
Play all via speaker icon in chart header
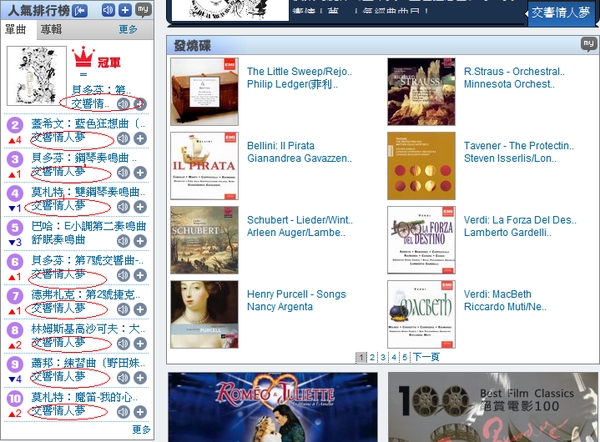[108, 10]
